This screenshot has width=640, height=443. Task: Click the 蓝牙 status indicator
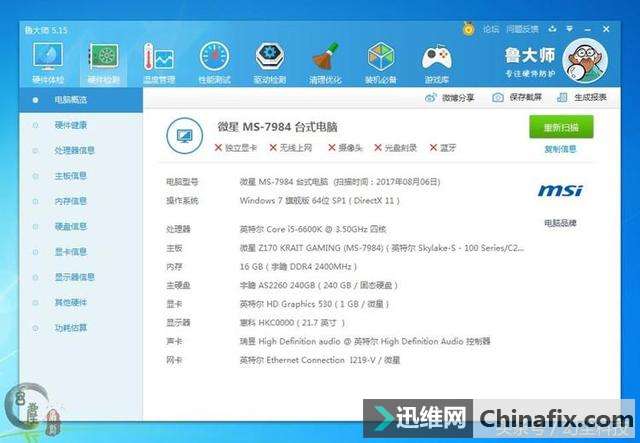click(x=443, y=148)
